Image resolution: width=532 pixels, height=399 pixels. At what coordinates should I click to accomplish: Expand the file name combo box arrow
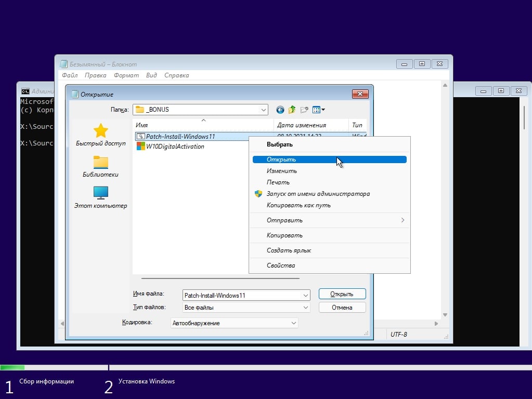pyautogui.click(x=306, y=295)
